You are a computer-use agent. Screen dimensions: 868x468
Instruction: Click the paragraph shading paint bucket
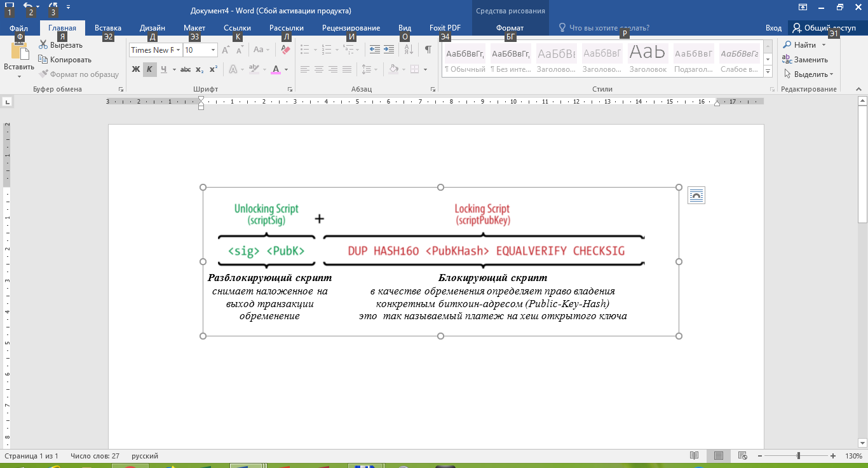(393, 69)
